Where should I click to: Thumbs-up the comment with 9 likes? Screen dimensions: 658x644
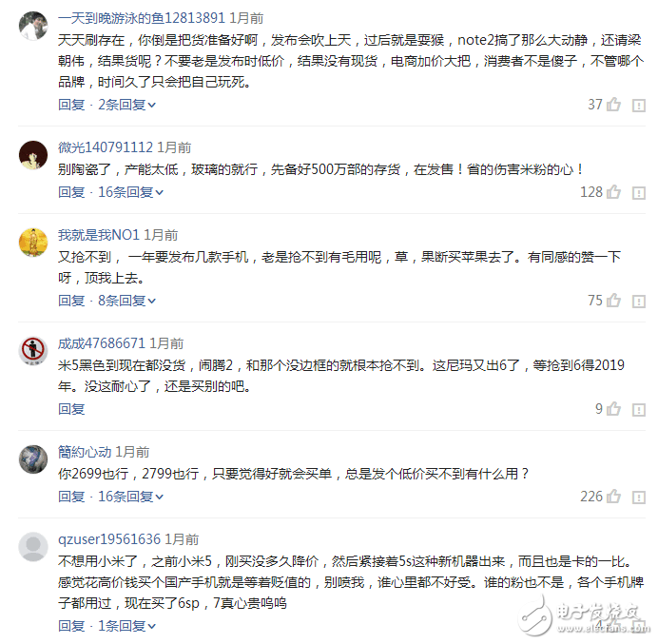(x=613, y=409)
